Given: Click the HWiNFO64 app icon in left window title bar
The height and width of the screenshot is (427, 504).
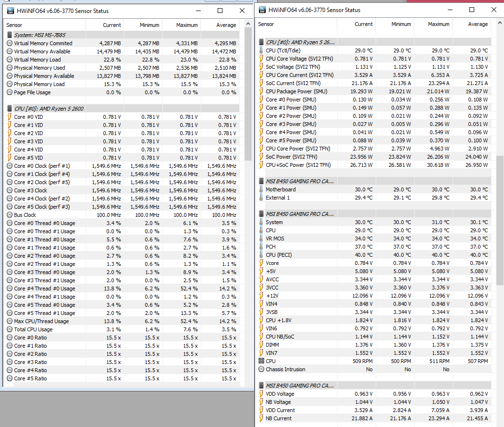Looking at the screenshot, I should (11, 11).
